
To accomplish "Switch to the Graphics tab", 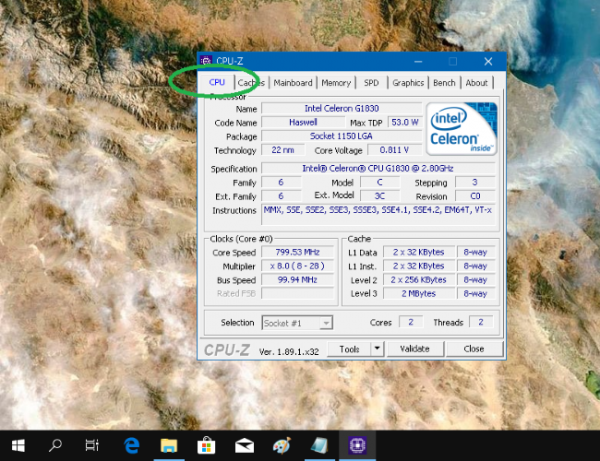I will pyautogui.click(x=408, y=83).
